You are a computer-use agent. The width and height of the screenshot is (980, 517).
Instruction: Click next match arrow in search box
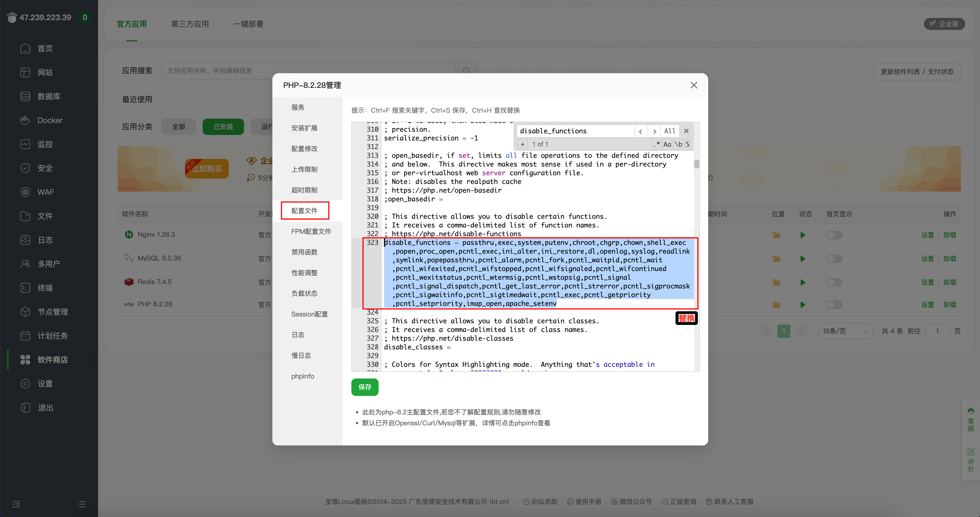[654, 131]
